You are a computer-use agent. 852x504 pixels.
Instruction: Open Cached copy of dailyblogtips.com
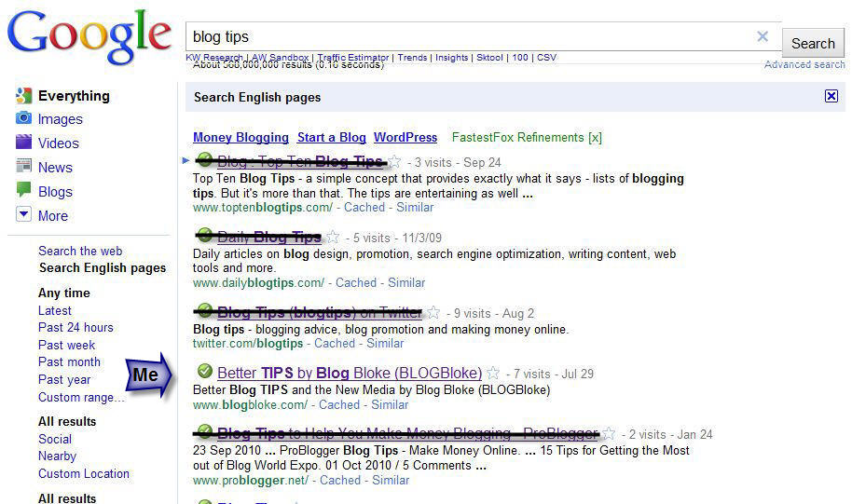(356, 283)
